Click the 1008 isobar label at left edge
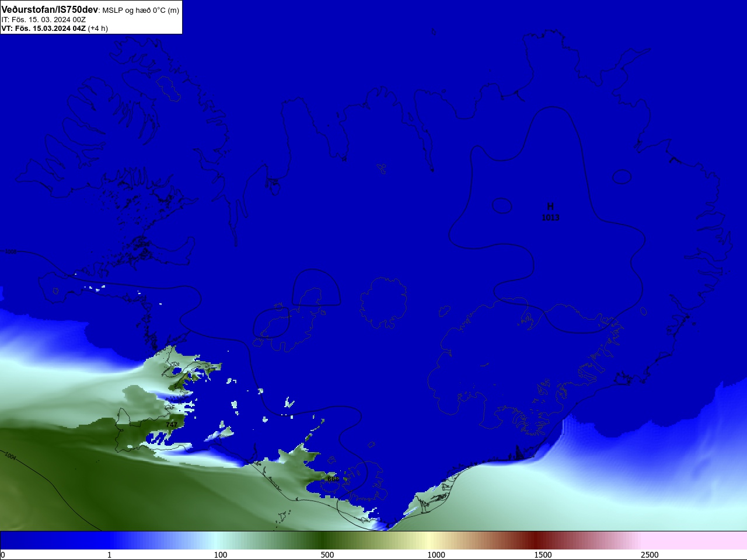747x560 pixels. click(x=11, y=252)
